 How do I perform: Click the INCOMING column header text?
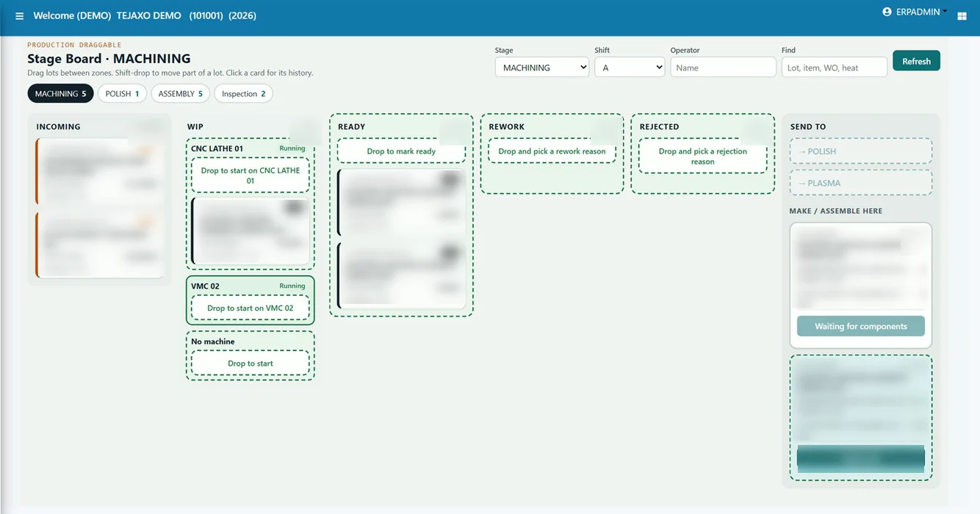tap(58, 127)
